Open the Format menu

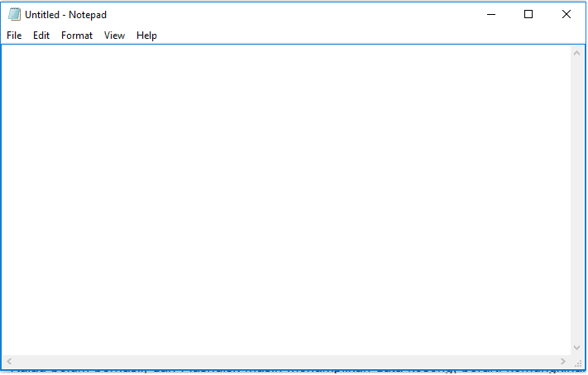pos(77,36)
